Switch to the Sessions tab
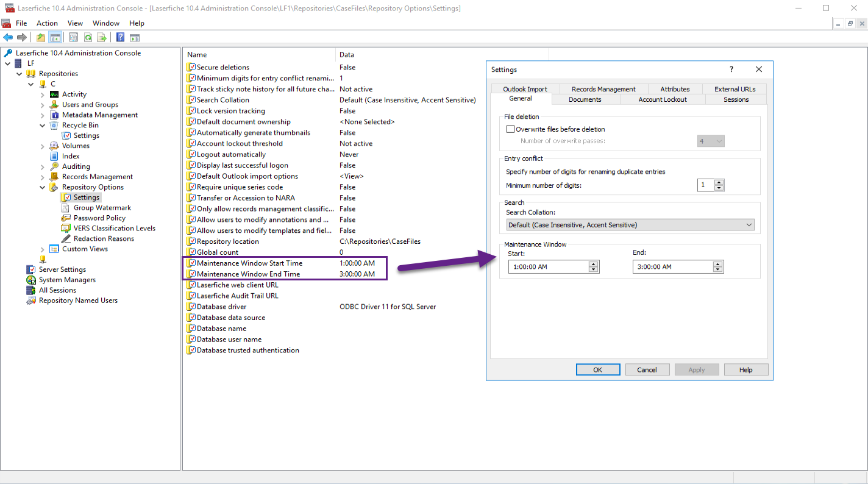 coord(736,99)
